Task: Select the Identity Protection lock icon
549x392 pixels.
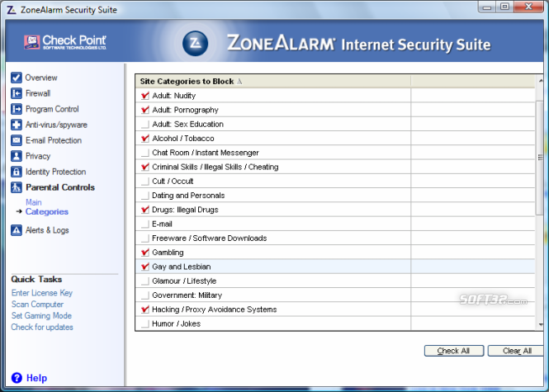Action: (x=17, y=172)
